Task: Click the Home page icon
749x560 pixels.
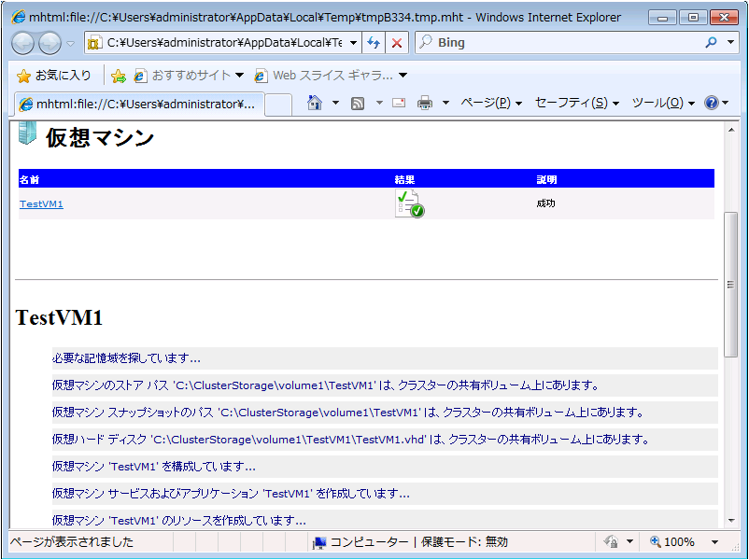Action: (315, 103)
